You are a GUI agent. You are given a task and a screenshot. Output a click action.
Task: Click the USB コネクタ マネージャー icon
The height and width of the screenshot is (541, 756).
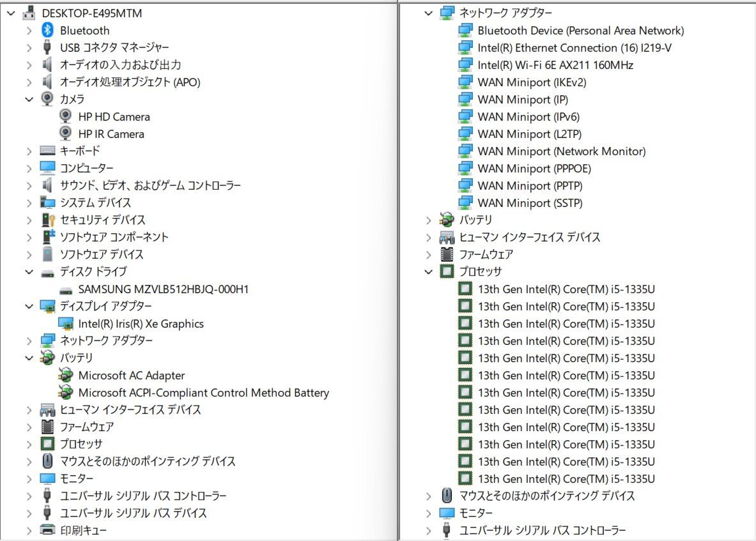coord(47,47)
